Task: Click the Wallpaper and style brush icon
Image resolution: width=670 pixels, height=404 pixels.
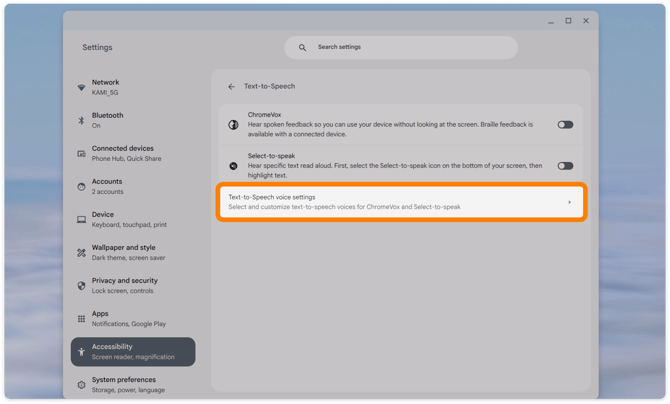Action: (81, 253)
